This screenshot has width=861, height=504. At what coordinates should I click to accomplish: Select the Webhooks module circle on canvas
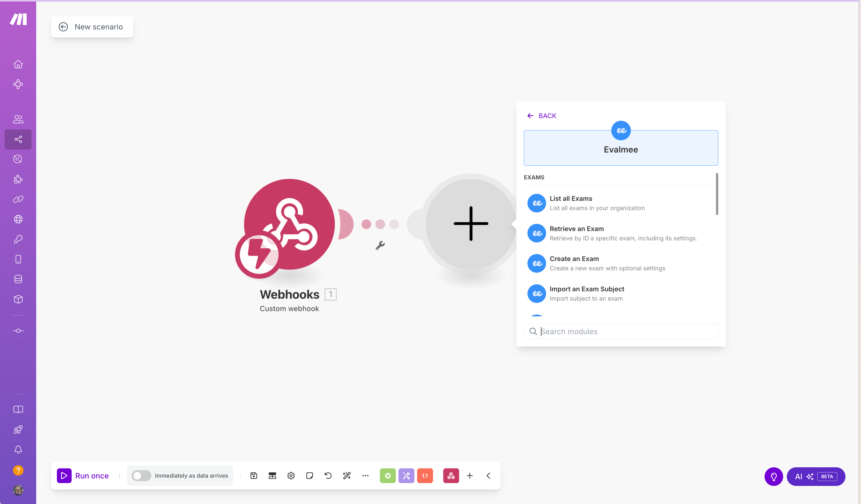point(289,224)
